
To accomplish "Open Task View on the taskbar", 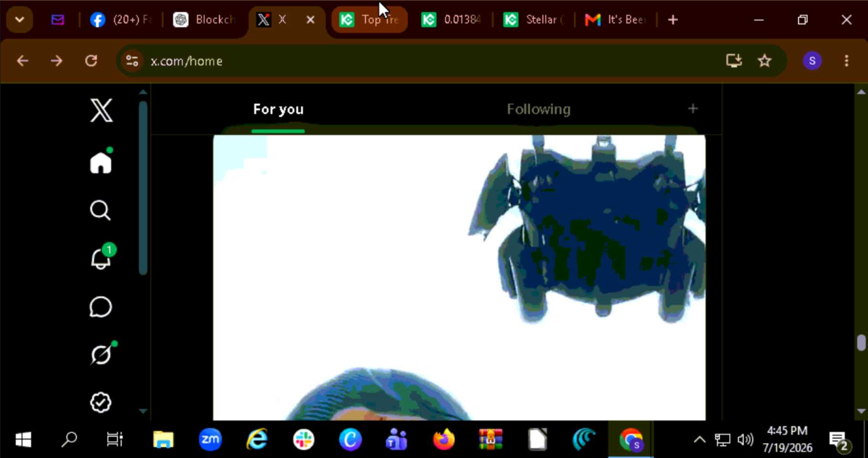I will [x=115, y=439].
